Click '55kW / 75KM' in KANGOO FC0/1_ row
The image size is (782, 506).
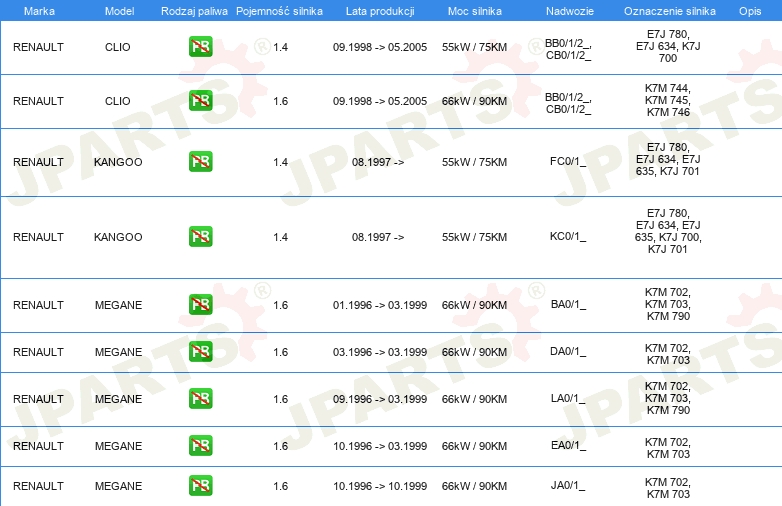pos(474,162)
